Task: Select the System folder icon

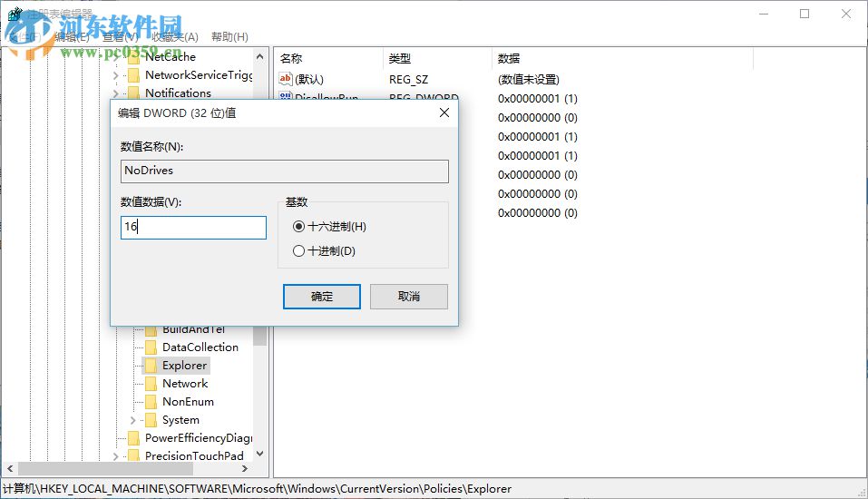Action: click(151, 420)
